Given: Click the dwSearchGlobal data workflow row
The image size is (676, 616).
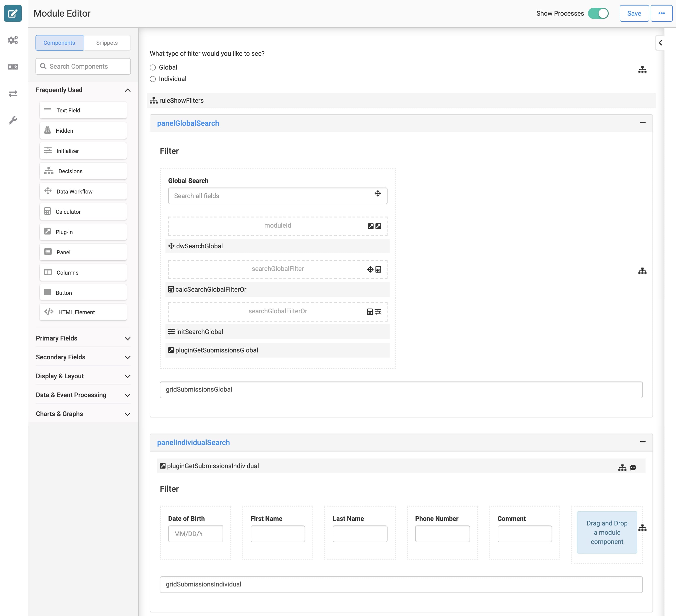Looking at the screenshot, I should point(278,246).
